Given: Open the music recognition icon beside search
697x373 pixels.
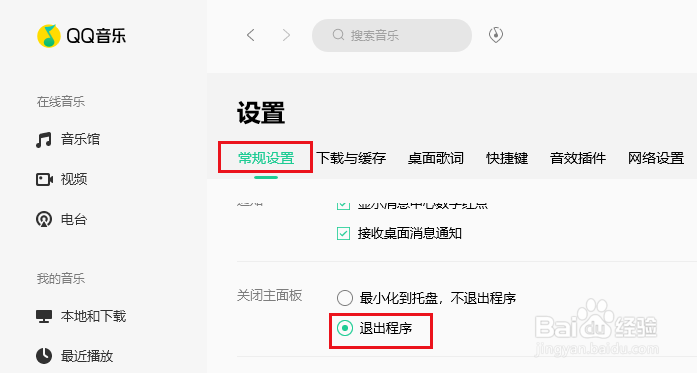Looking at the screenshot, I should pos(496,35).
